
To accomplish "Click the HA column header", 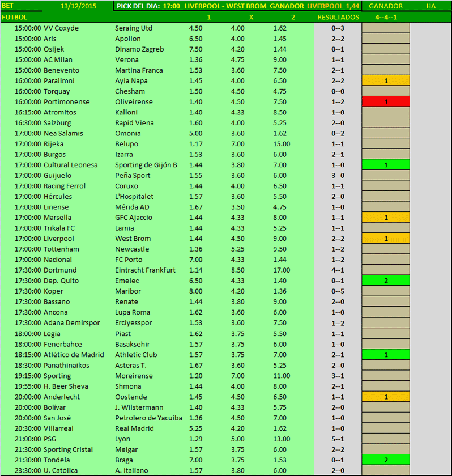I will pos(431,6).
